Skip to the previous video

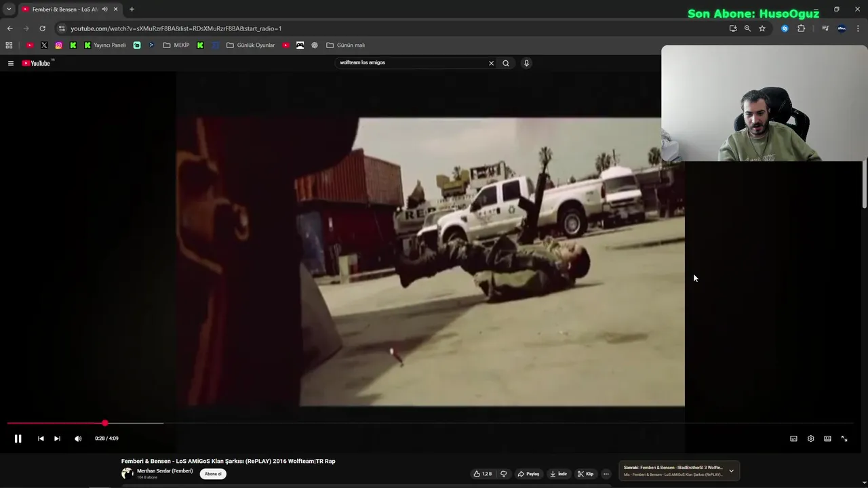[x=41, y=439]
